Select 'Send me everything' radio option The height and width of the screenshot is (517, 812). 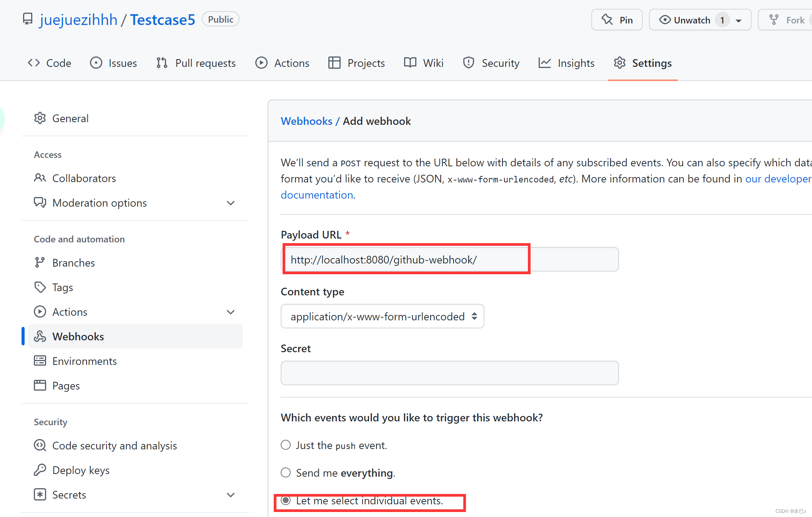pos(286,473)
